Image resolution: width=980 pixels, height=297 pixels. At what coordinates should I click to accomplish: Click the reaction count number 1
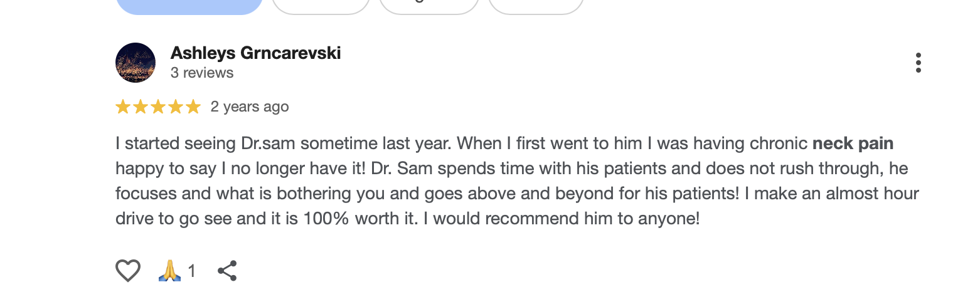pos(192,271)
